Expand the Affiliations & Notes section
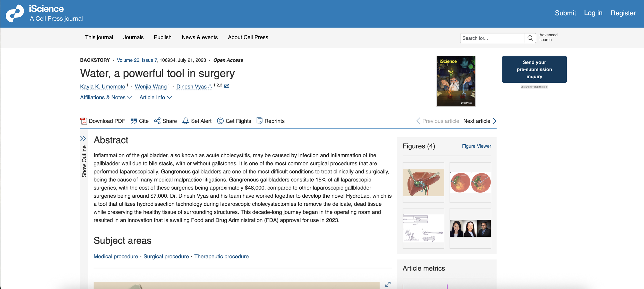 pyautogui.click(x=106, y=98)
